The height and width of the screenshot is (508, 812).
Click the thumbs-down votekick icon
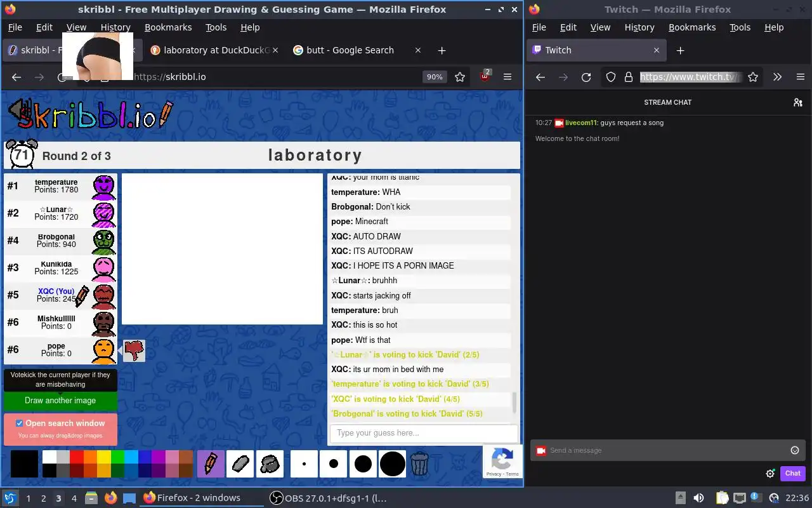(134, 351)
